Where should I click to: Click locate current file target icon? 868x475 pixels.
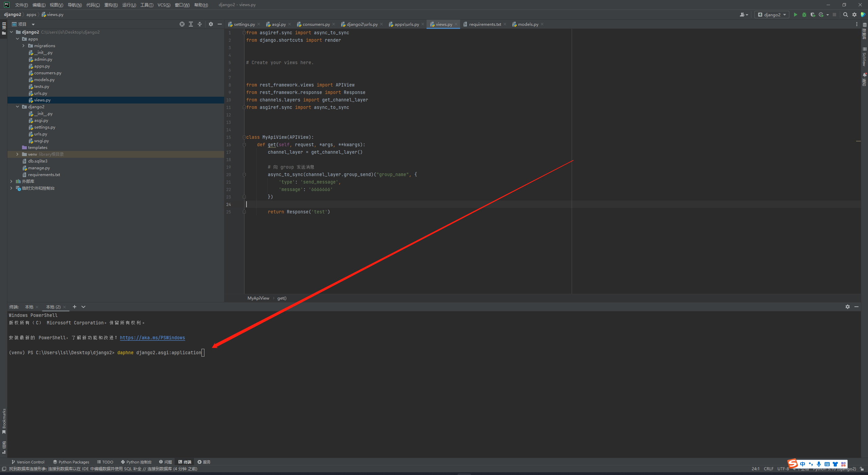[182, 24]
